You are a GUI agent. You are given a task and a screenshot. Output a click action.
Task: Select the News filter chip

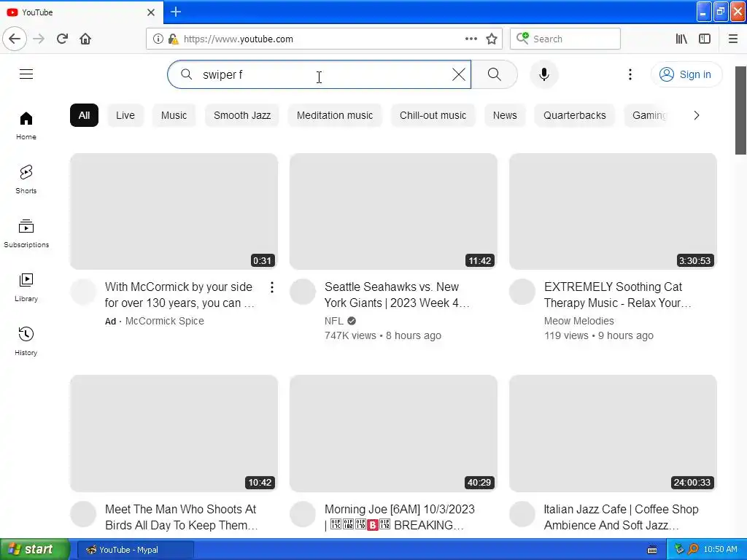coord(505,115)
